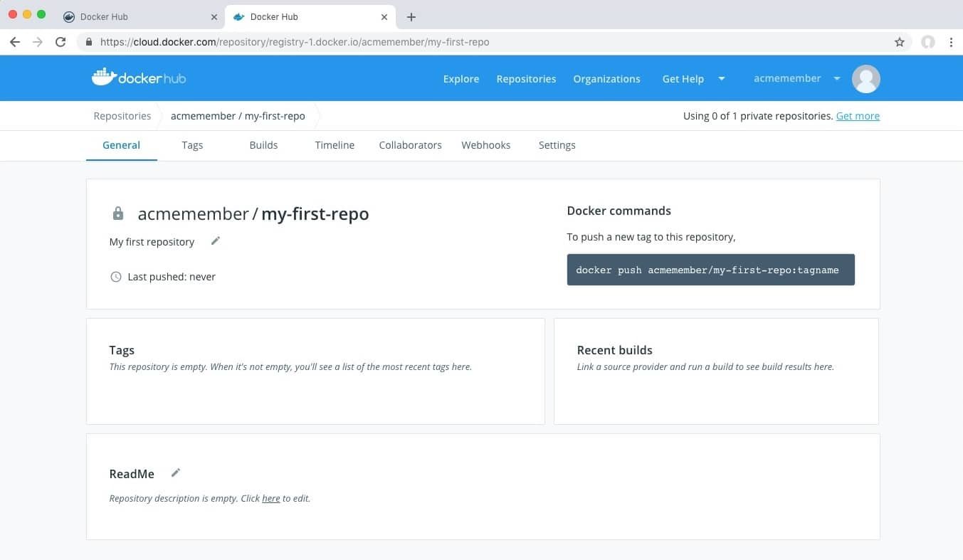Screen dimensions: 963x560
Task: Go back with browser back arrow
Action: click(x=15, y=42)
